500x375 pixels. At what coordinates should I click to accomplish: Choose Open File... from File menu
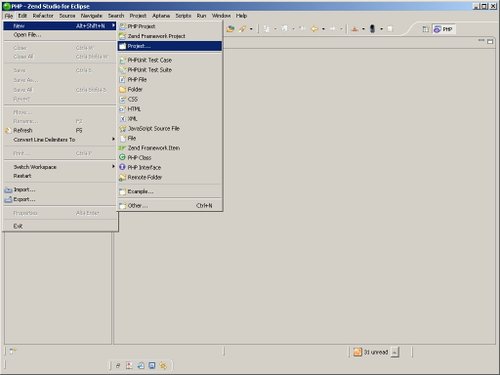tap(60, 35)
